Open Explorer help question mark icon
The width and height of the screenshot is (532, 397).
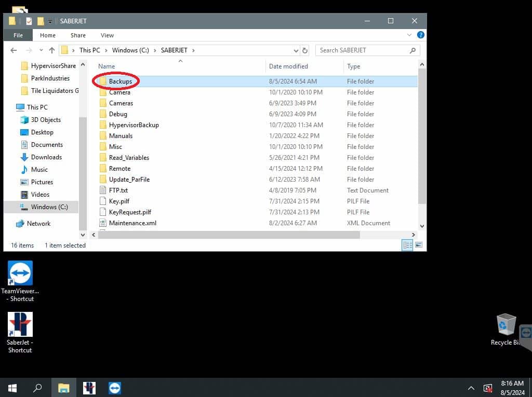pos(421,35)
